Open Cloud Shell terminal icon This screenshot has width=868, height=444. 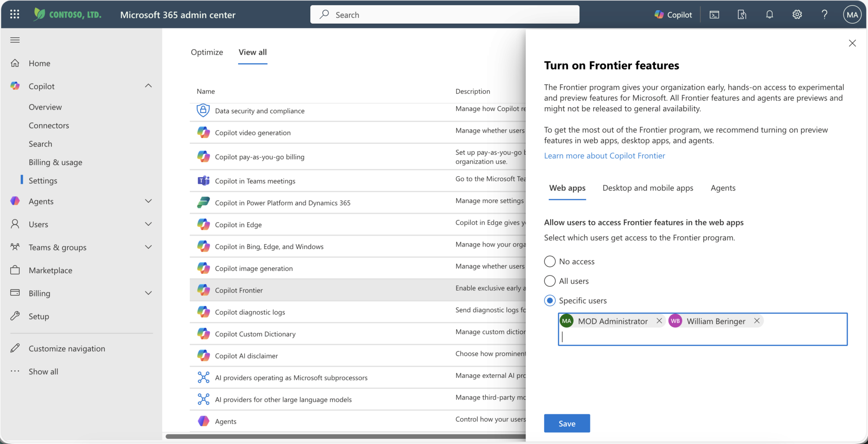click(x=715, y=14)
